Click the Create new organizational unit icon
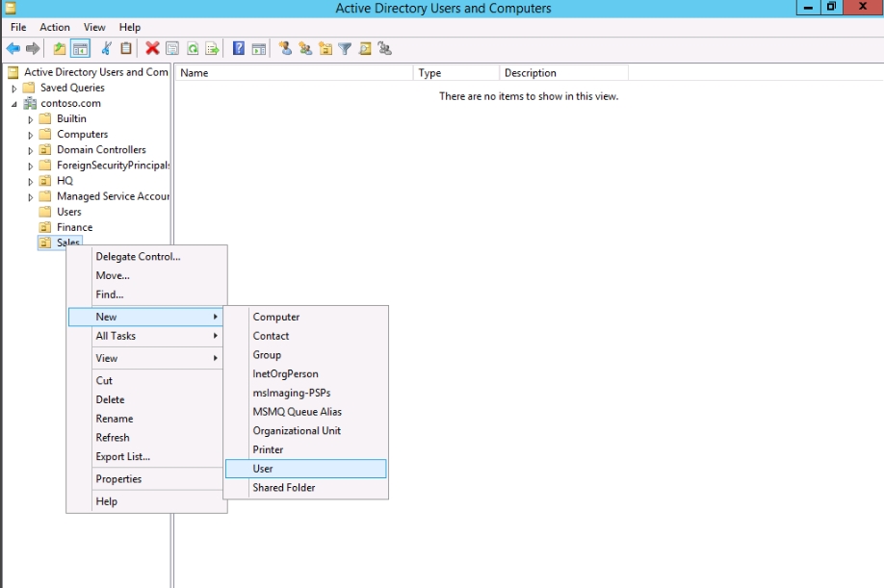This screenshot has height=588, width=884. [325, 49]
